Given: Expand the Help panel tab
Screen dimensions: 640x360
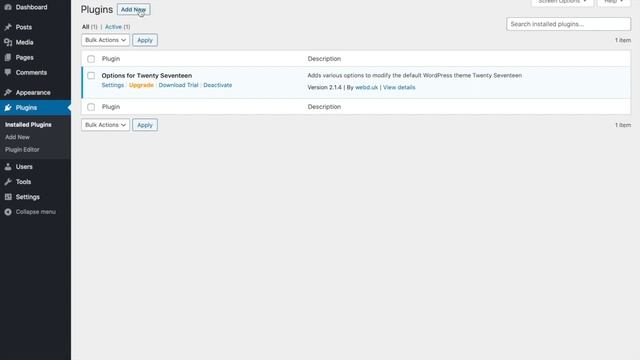Looking at the screenshot, I should 614,2.
